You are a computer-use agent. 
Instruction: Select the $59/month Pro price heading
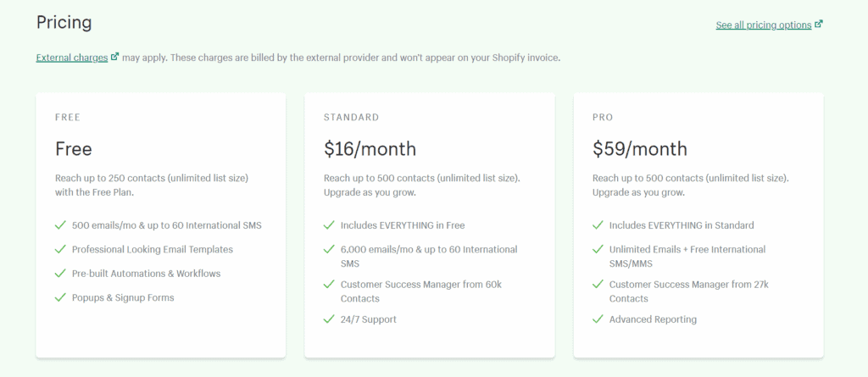pyautogui.click(x=639, y=149)
